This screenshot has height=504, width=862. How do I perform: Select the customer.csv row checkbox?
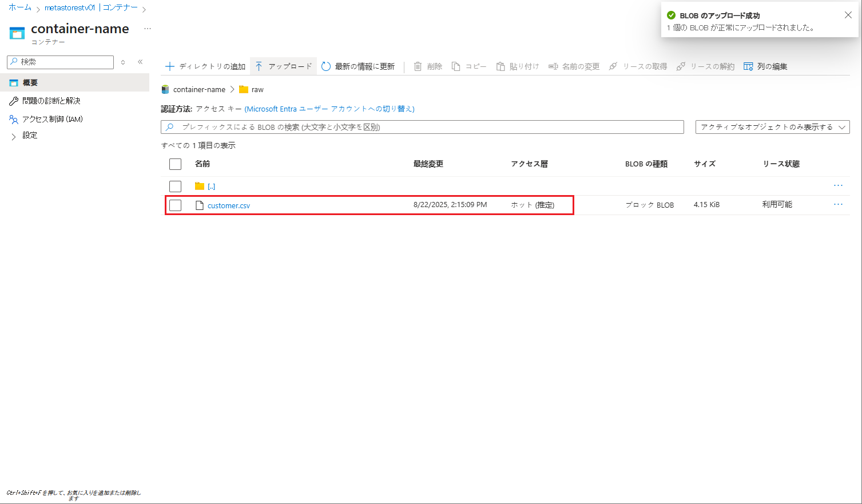pos(176,205)
